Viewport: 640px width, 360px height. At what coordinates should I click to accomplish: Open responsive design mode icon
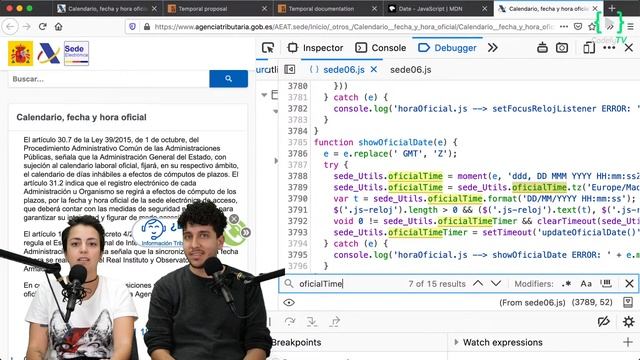click(589, 48)
